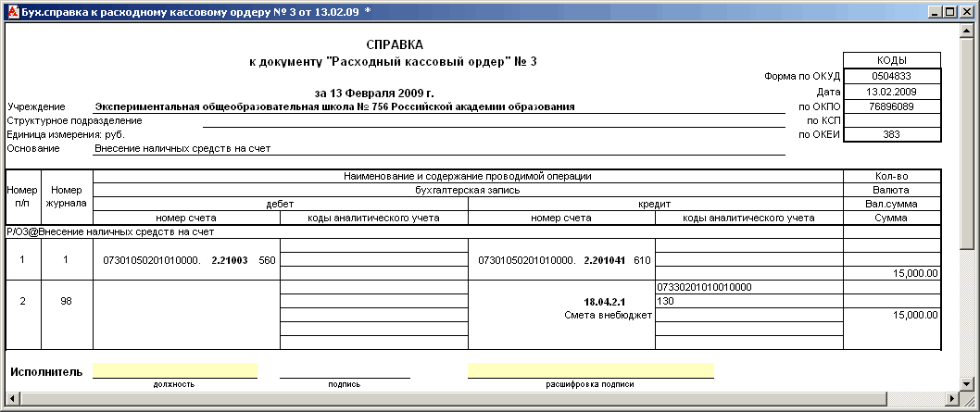The image size is (980, 412).
Task: Click the right arrow of horizontal scrollbar
Action: pyautogui.click(x=954, y=398)
